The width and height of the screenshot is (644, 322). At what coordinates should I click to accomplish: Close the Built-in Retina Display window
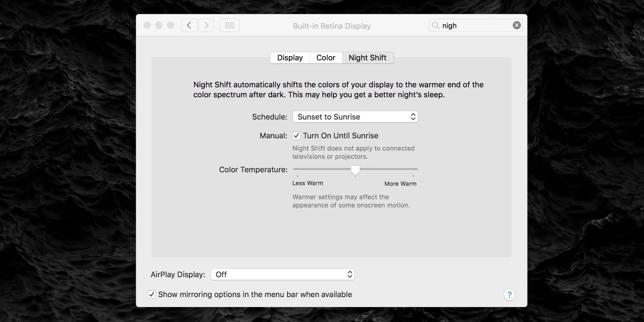147,25
